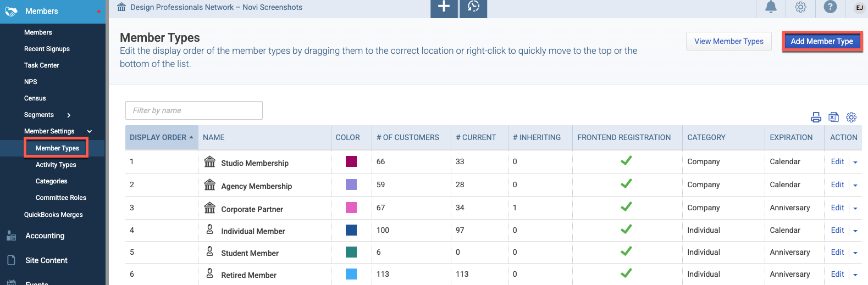Click the person icon for Retired Member

pyautogui.click(x=209, y=273)
